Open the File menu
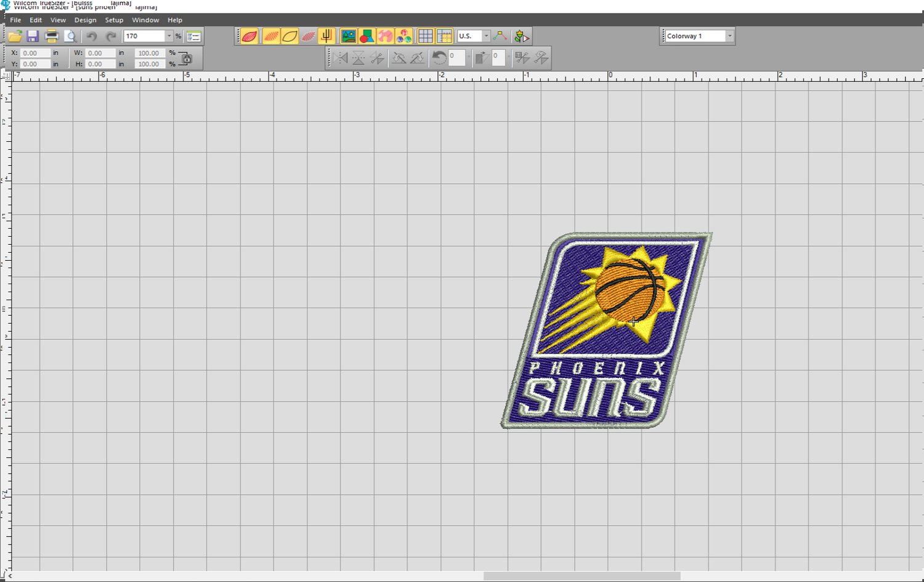 (x=15, y=20)
